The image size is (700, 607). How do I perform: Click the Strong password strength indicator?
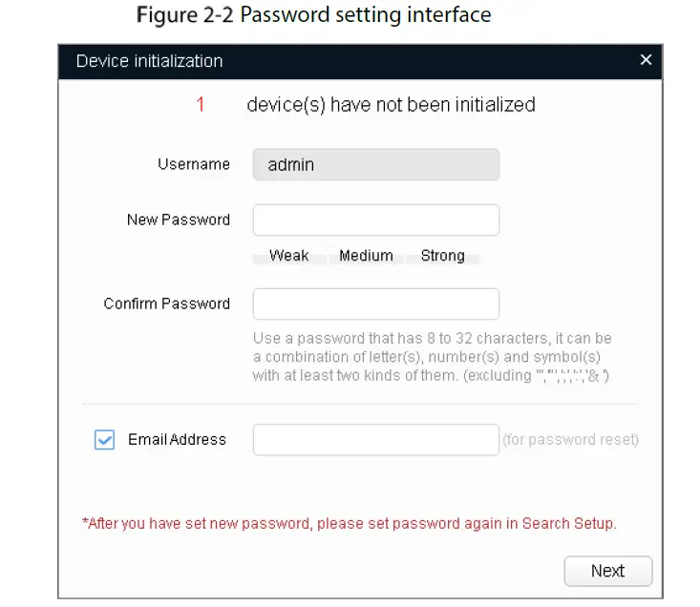442,256
